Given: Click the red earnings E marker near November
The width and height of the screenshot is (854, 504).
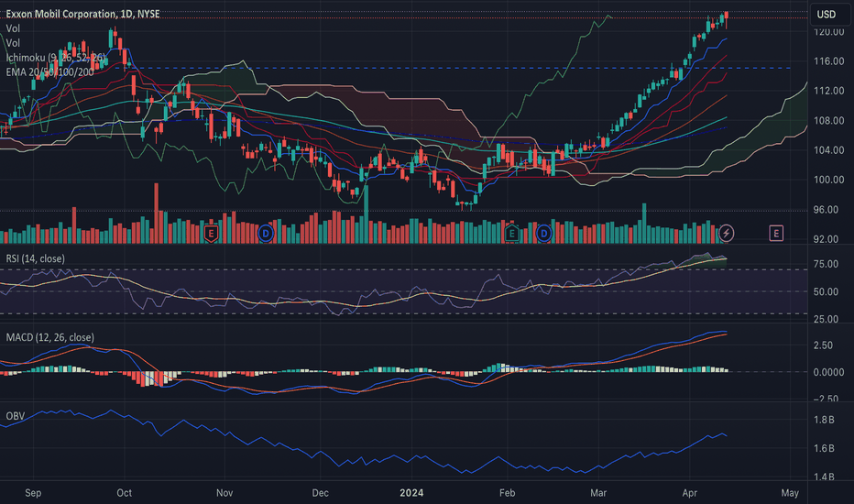Looking at the screenshot, I should pyautogui.click(x=211, y=234).
